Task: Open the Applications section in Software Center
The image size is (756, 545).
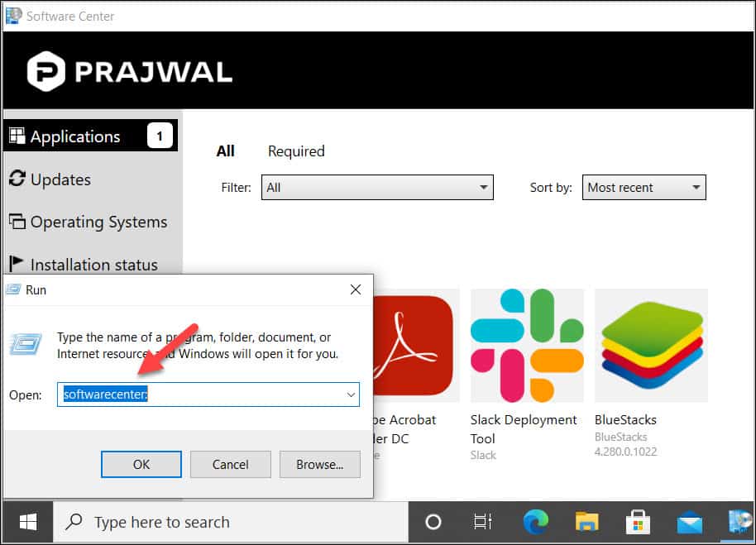Action: pyautogui.click(x=91, y=136)
